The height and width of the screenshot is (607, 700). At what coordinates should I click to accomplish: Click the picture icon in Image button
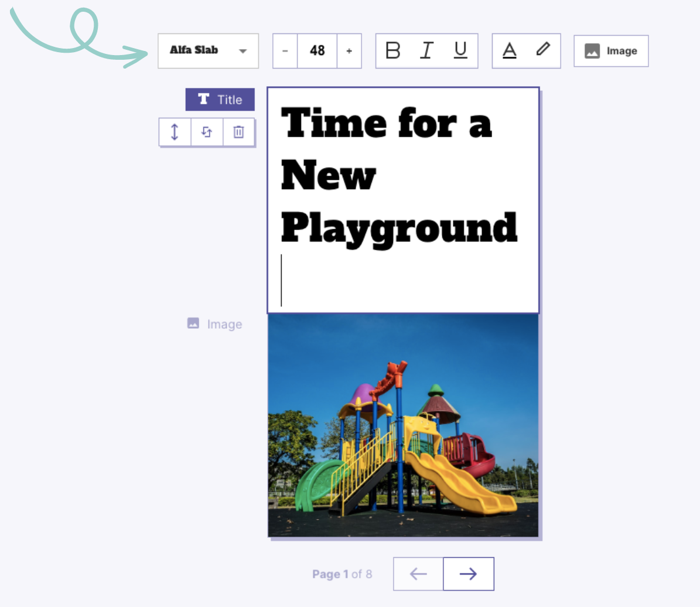[592, 51]
